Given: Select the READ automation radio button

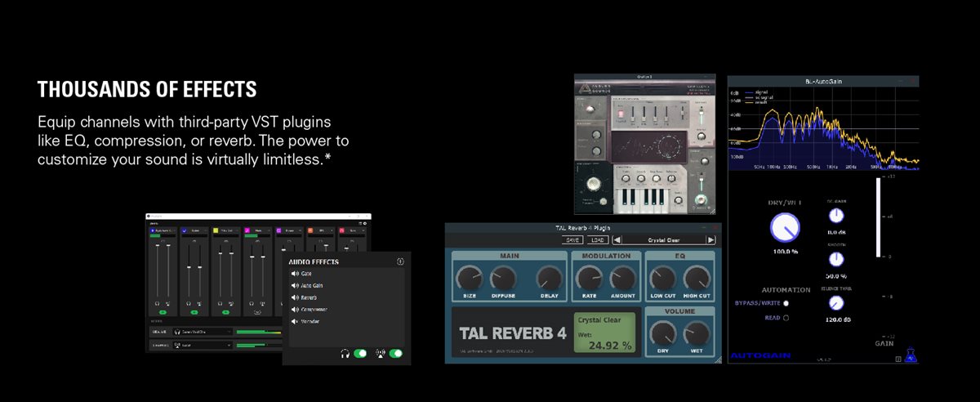Looking at the screenshot, I should click(786, 318).
